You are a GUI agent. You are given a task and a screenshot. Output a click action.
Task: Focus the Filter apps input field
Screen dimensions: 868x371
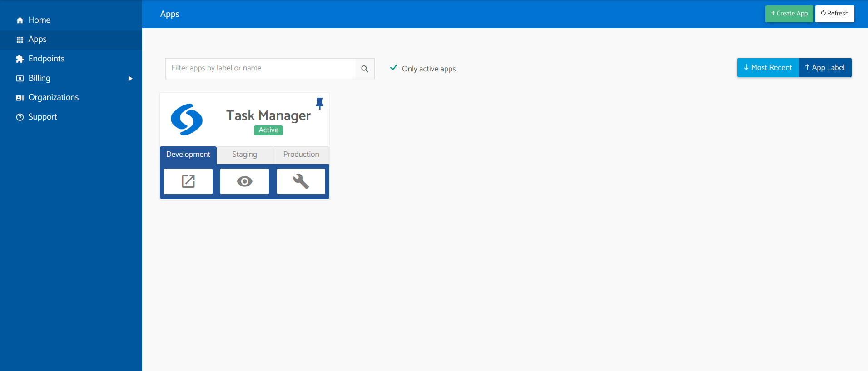[261, 69]
